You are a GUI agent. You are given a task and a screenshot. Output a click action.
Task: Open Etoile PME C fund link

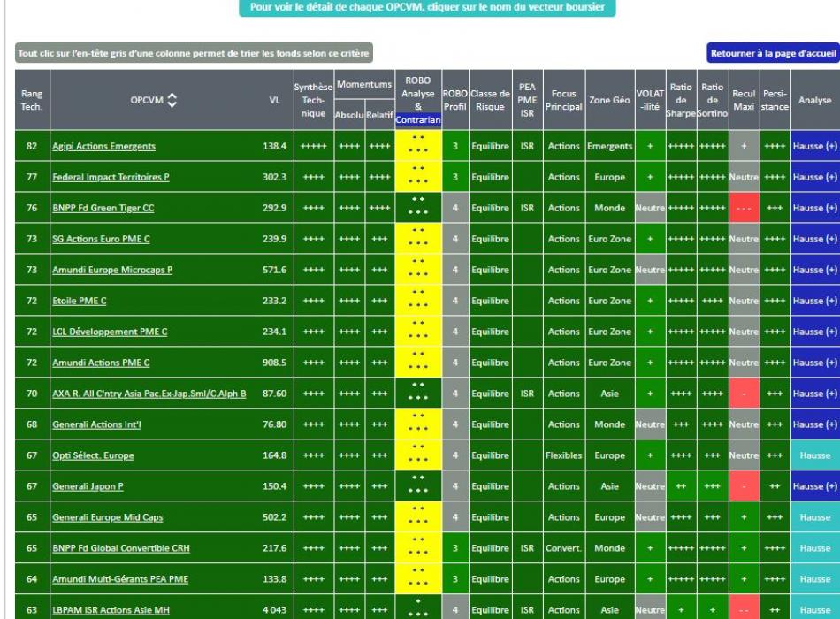coord(80,301)
